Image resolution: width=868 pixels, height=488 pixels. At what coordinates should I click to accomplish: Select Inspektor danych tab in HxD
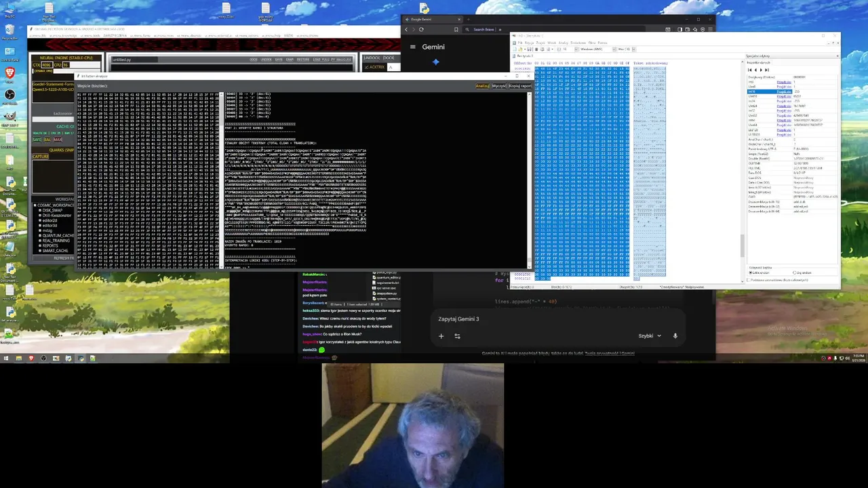point(759,62)
